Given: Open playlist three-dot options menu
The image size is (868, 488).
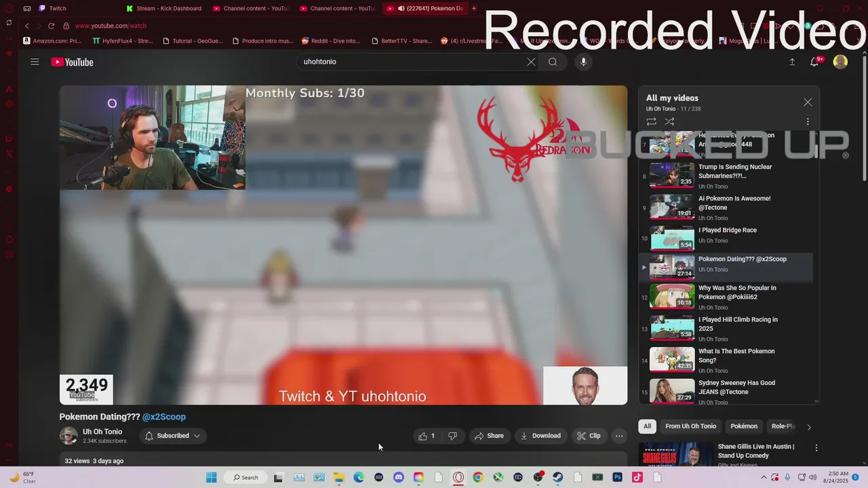Looking at the screenshot, I should [x=808, y=122].
